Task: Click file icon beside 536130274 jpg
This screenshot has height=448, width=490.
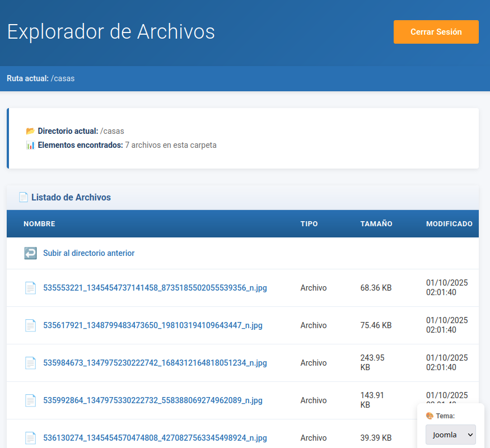Action: 30,438
